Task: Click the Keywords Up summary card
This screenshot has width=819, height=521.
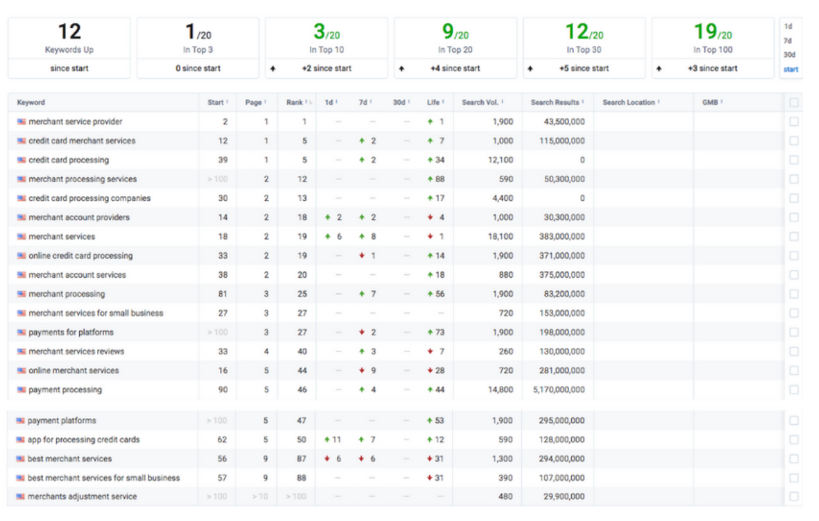Action: click(69, 48)
